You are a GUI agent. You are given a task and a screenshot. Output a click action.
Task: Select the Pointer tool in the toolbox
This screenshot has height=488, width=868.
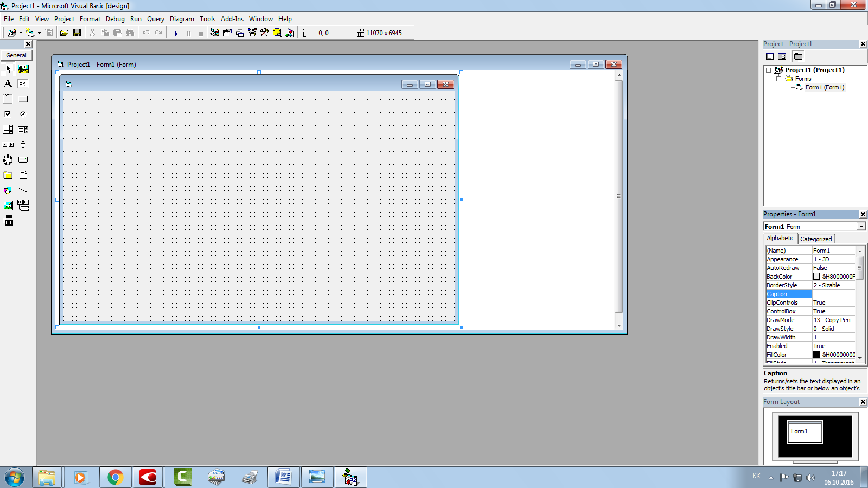pyautogui.click(x=8, y=69)
